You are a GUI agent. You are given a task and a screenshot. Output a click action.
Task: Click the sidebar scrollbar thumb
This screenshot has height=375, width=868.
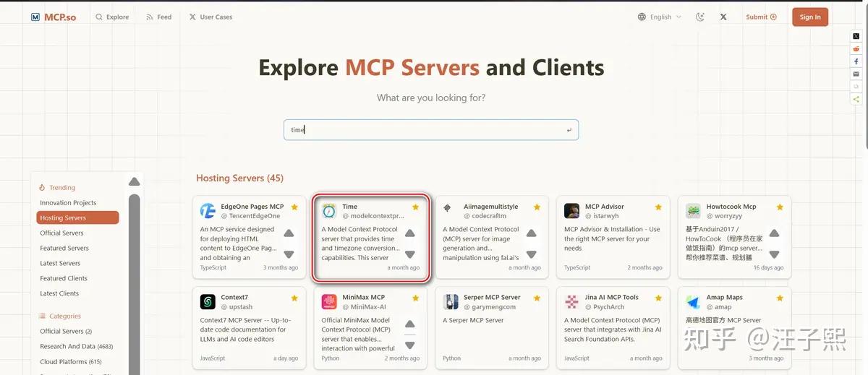pyautogui.click(x=134, y=284)
